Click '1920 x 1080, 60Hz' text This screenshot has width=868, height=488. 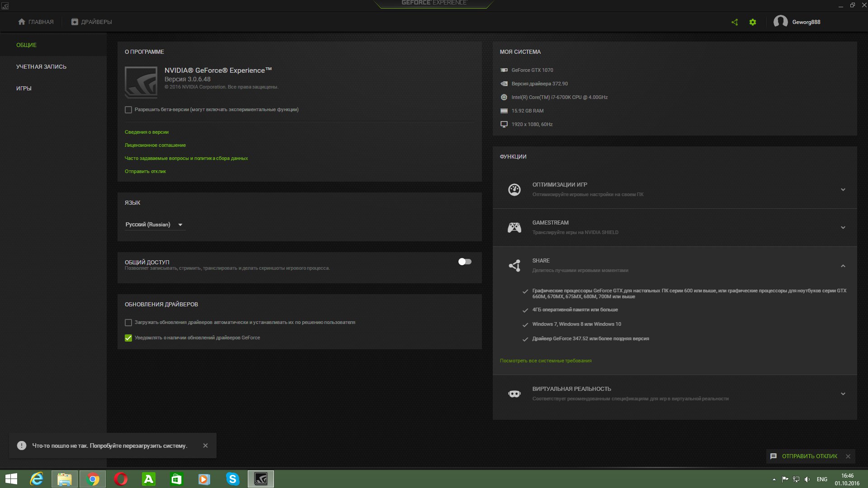pyautogui.click(x=532, y=124)
